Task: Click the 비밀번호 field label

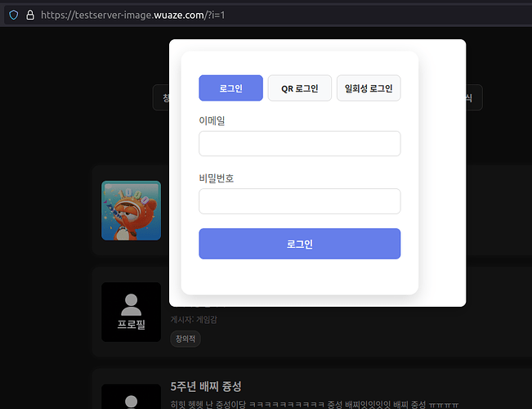Action: pos(216,178)
